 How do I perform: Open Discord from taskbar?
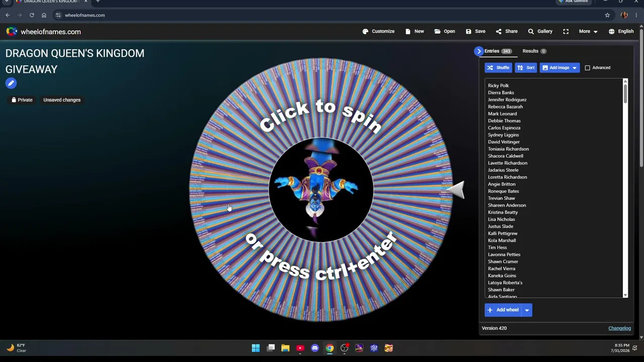[315, 348]
